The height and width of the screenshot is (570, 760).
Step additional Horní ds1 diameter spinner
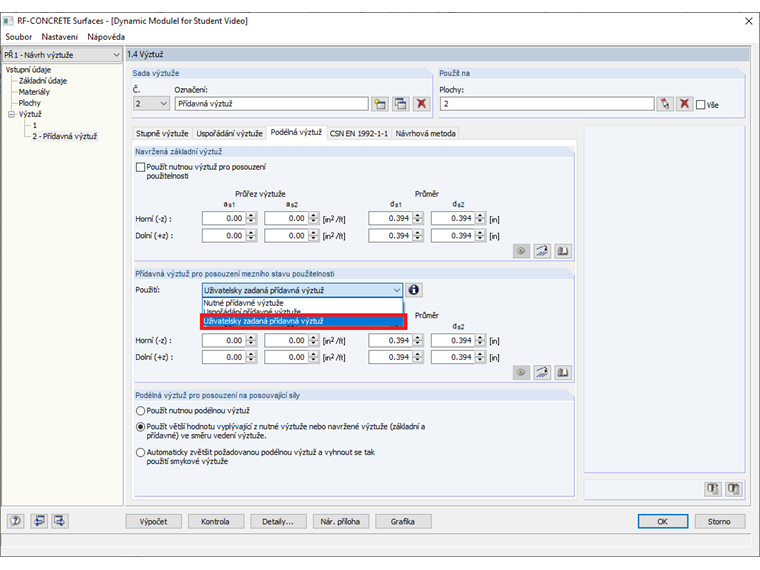pyautogui.click(x=418, y=341)
